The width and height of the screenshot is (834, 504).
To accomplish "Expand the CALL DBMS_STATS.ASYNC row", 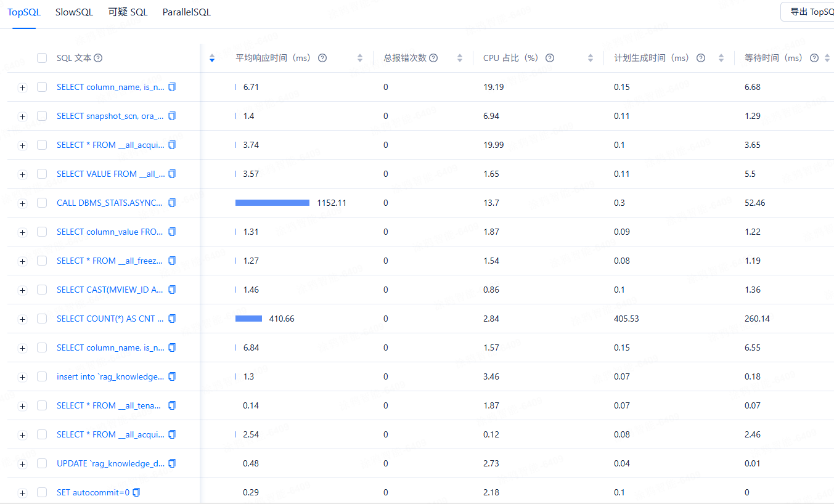I will click(x=23, y=203).
